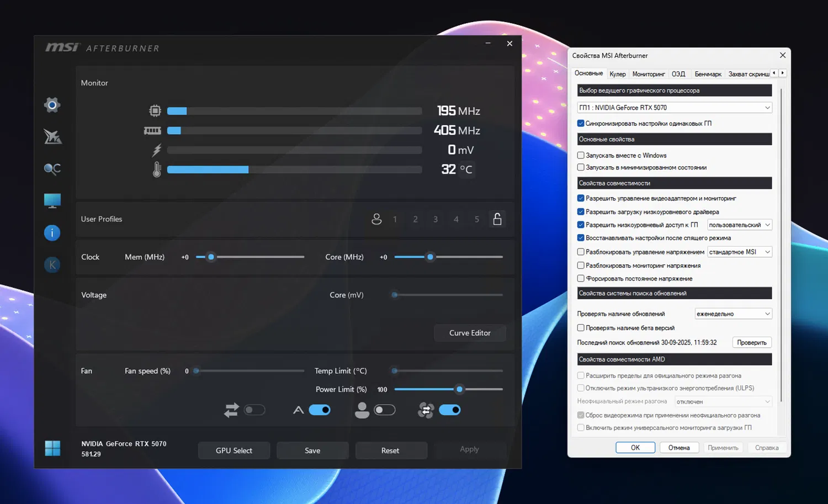Click the Power Limit (%) slider handle
Screen dimensions: 828x504
459,389
